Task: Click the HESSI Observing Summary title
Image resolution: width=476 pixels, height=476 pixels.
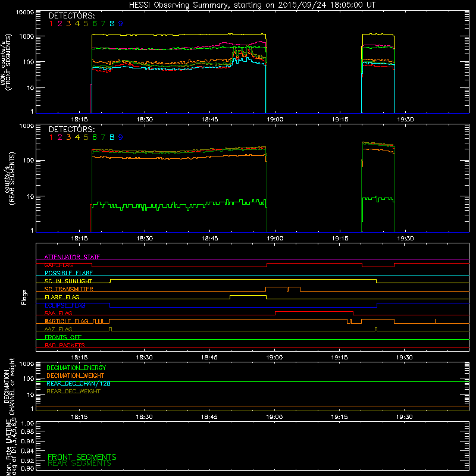Action: coord(252,5)
